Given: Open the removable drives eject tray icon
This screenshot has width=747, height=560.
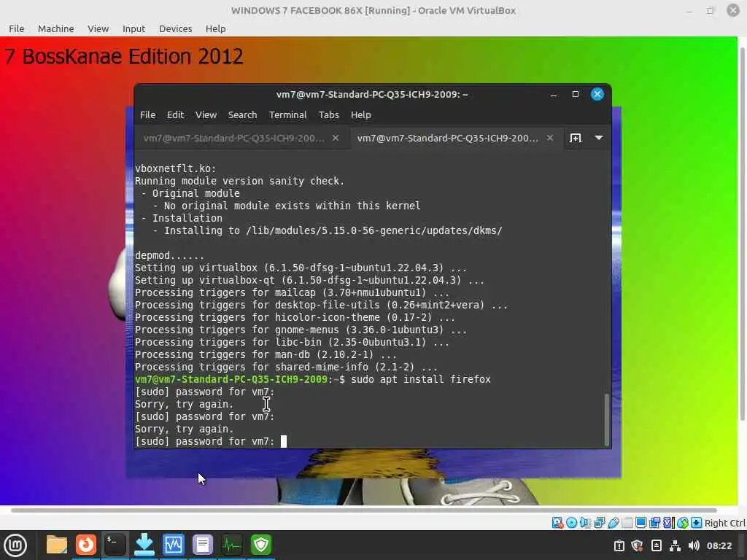Looking at the screenshot, I should [x=656, y=545].
